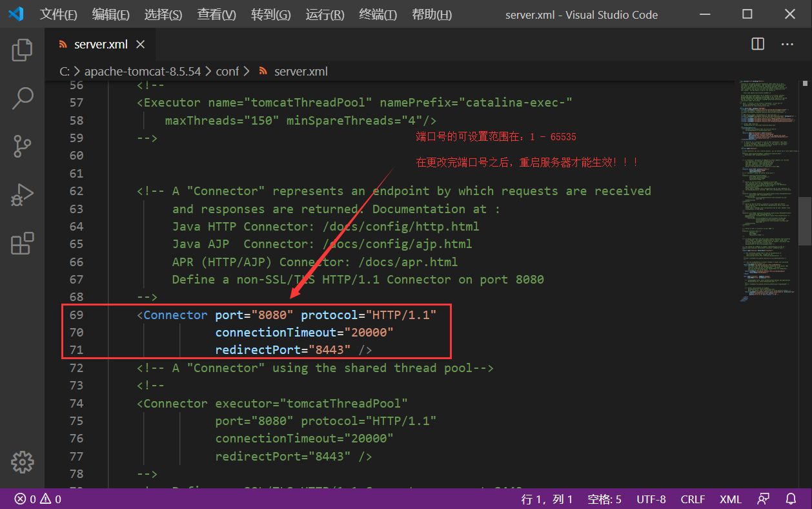The image size is (812, 509).
Task: Maximize the VS Code window
Action: 747,14
